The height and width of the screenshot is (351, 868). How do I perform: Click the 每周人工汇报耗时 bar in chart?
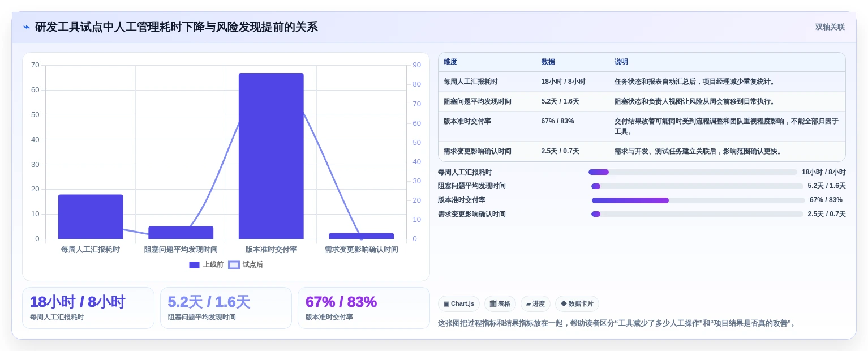[x=91, y=217]
